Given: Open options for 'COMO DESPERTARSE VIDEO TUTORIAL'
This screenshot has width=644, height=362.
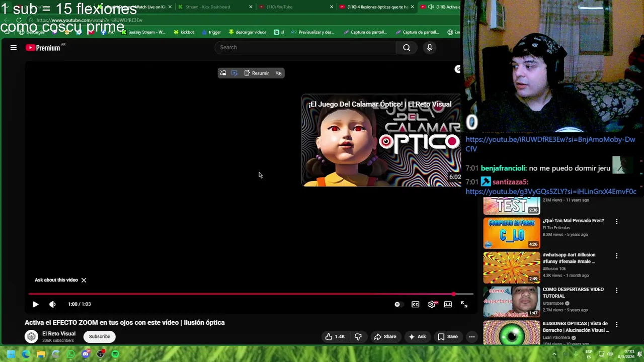Looking at the screenshot, I should pyautogui.click(x=616, y=290).
